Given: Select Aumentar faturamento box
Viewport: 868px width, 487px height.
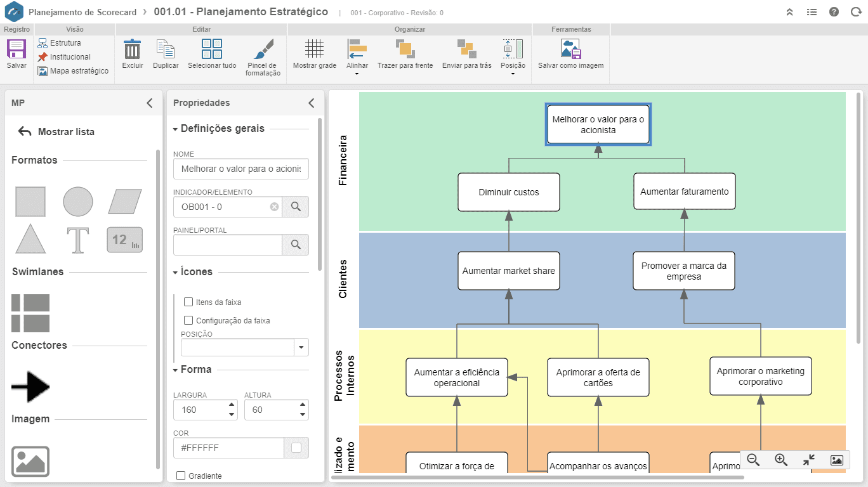Looking at the screenshot, I should tap(685, 192).
